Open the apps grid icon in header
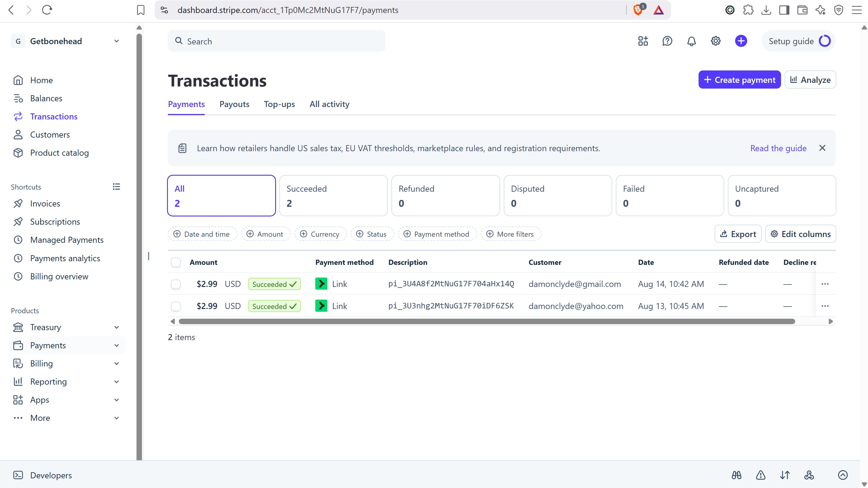Viewport: 868px width, 488px height. coord(643,41)
